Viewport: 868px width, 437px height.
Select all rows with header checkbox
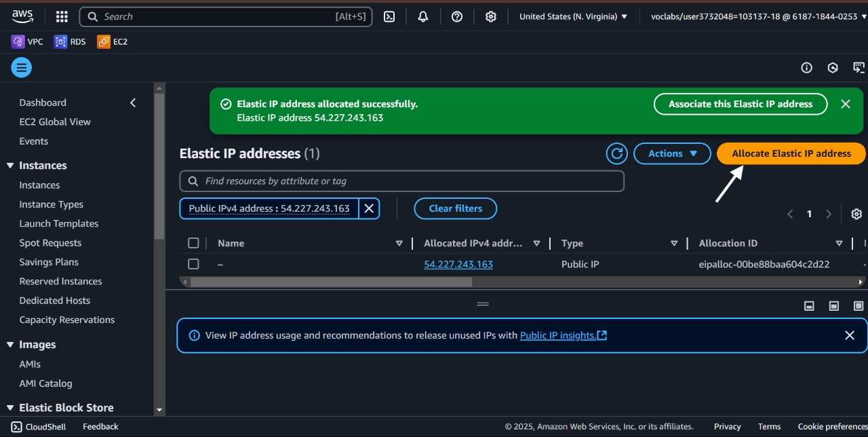pyautogui.click(x=193, y=243)
